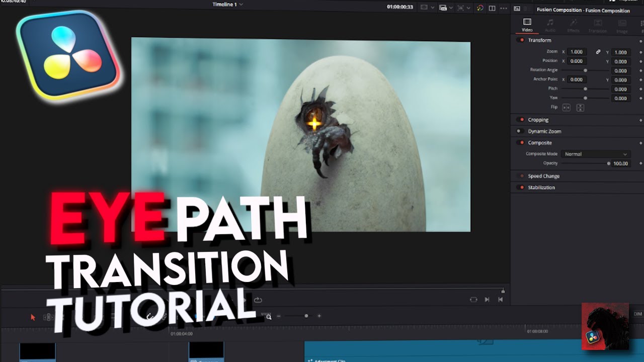Open the transform overlay dropdown arrow
This screenshot has height=362, width=644.
click(x=468, y=8)
